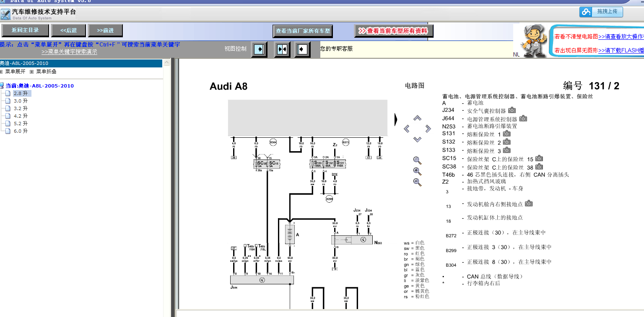Image resolution: width=644 pixels, height=317 pixels.
Task: Click the 视图控制 button with two inward arrows
Action: (282, 49)
